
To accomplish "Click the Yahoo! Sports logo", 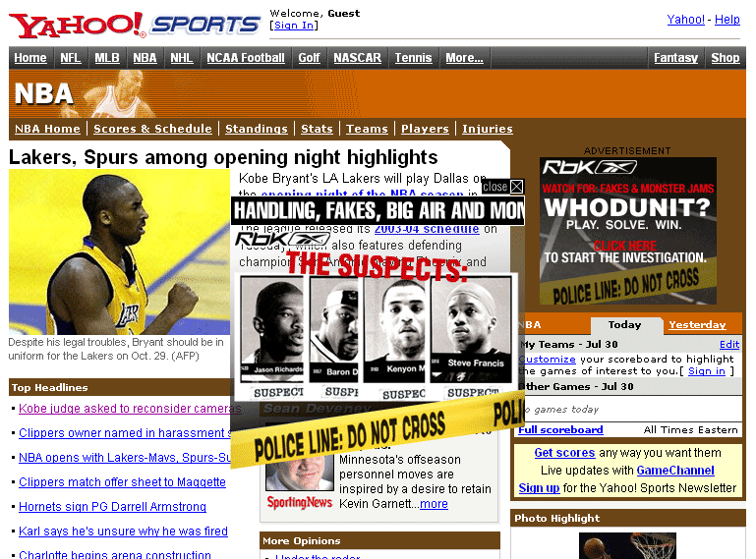I will click(135, 25).
